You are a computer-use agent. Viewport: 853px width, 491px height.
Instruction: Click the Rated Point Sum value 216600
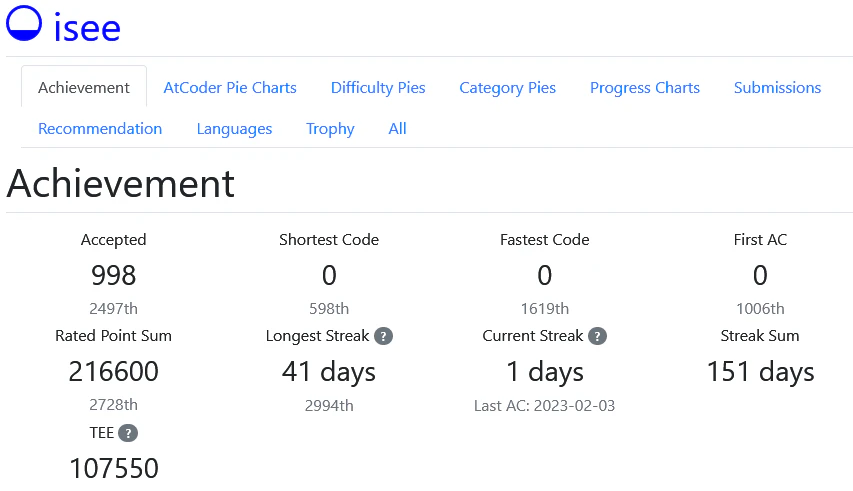[x=114, y=371]
